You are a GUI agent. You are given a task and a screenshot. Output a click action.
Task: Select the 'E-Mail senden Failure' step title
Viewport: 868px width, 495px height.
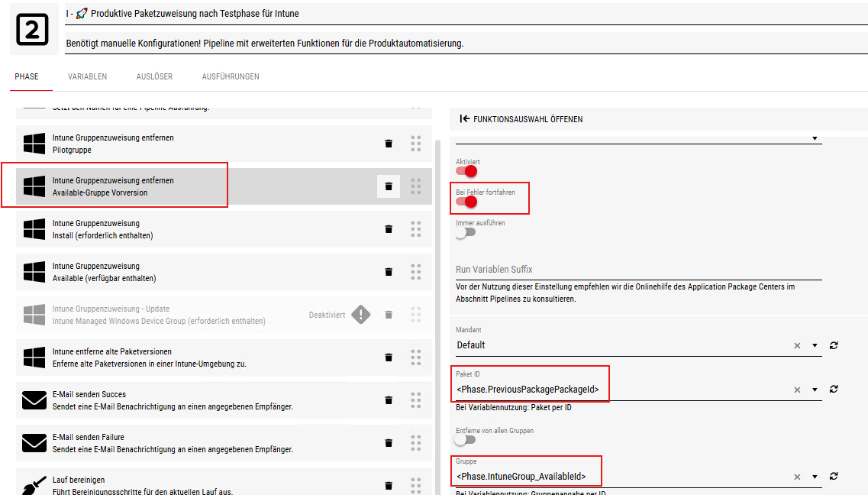tap(89, 437)
